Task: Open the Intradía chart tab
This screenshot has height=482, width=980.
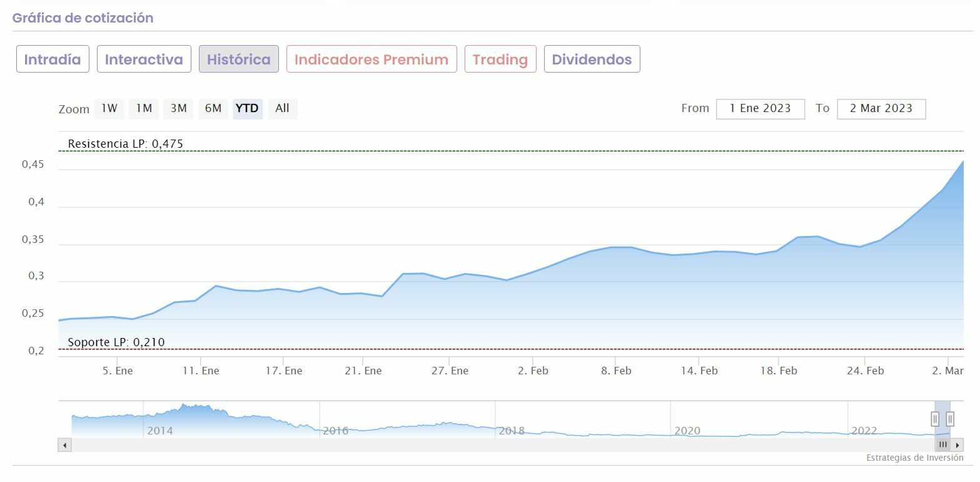Action: click(53, 59)
